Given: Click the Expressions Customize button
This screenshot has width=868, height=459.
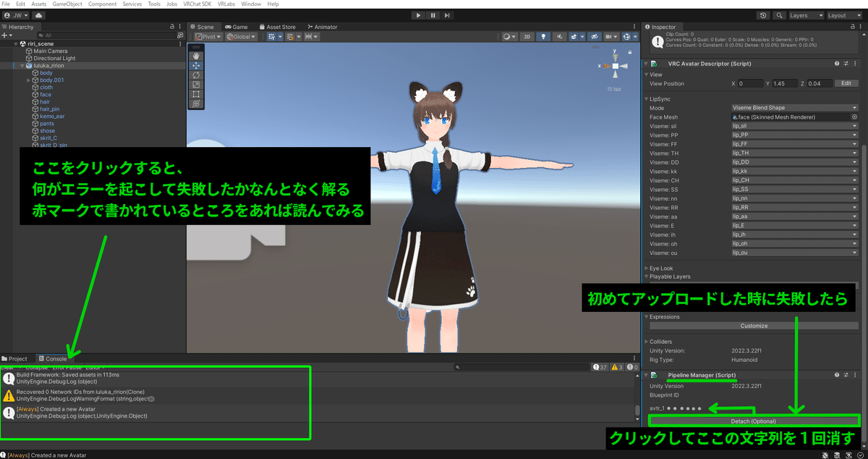Looking at the screenshot, I should pos(754,326).
